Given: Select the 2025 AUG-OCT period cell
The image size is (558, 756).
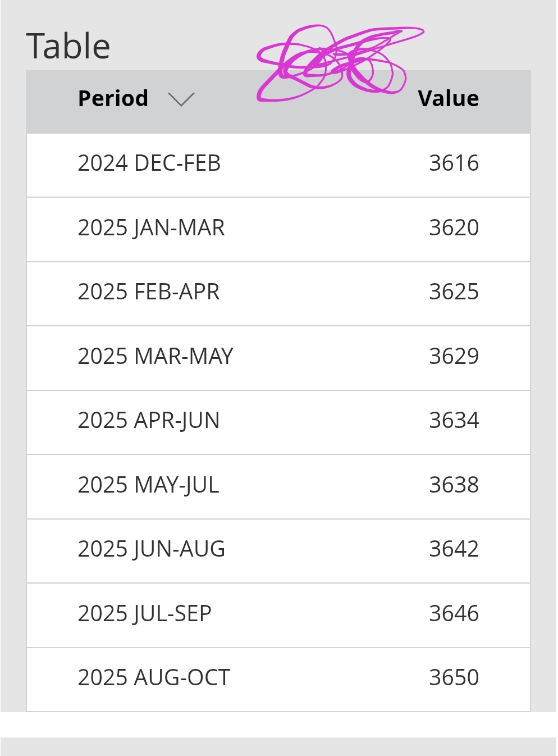Looking at the screenshot, I should (154, 678).
